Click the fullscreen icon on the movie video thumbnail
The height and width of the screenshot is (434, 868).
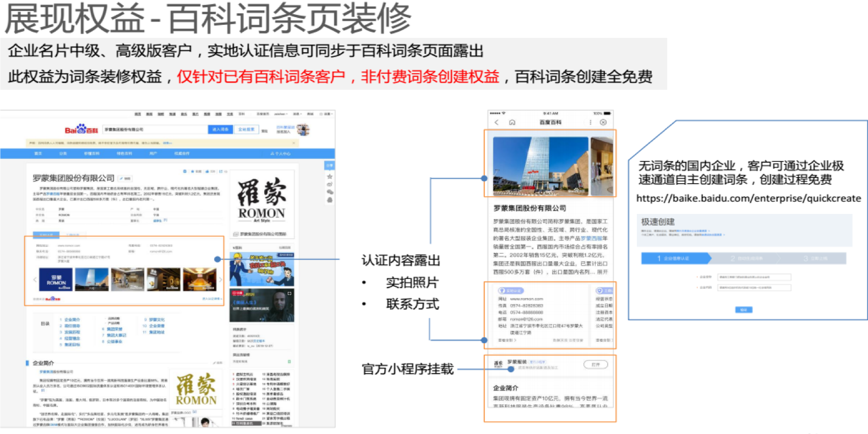point(290,293)
